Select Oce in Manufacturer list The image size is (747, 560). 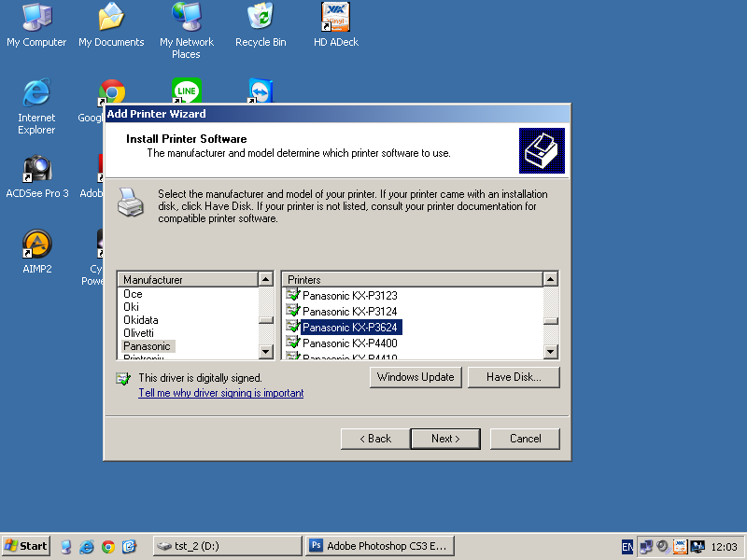[x=133, y=294]
